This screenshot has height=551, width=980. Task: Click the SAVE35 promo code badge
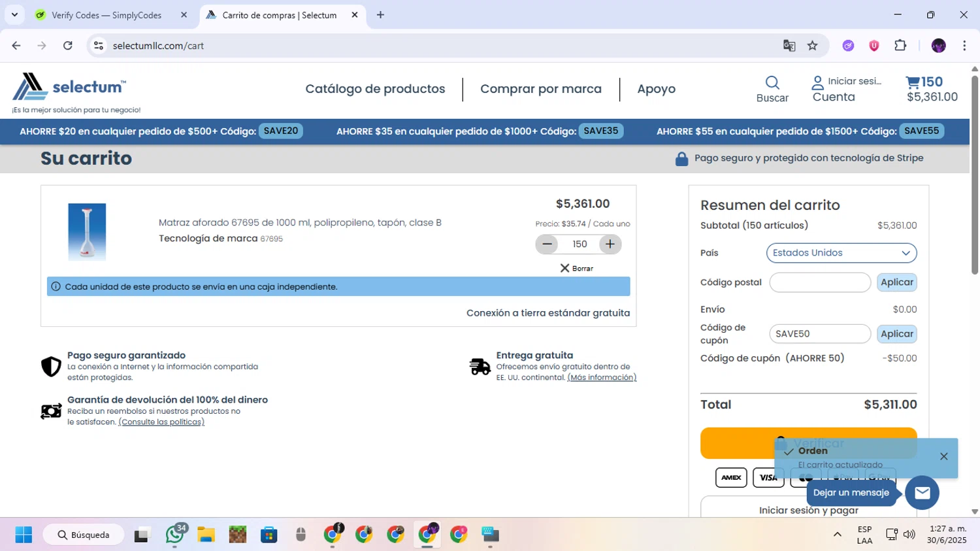click(601, 131)
